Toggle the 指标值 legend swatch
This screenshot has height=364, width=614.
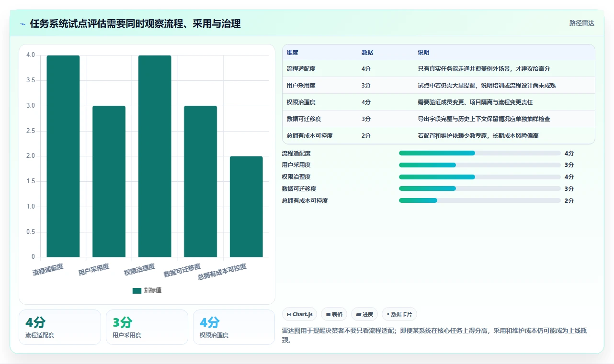pos(137,290)
